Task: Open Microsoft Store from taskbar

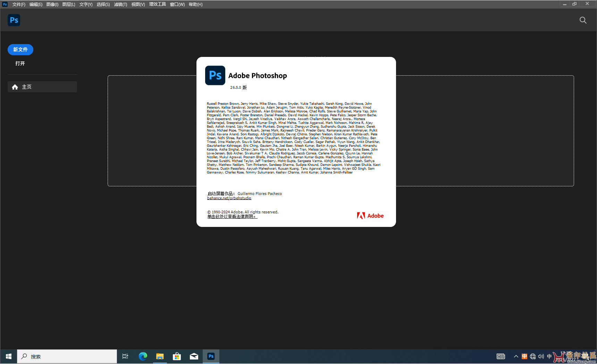Action: [x=177, y=356]
